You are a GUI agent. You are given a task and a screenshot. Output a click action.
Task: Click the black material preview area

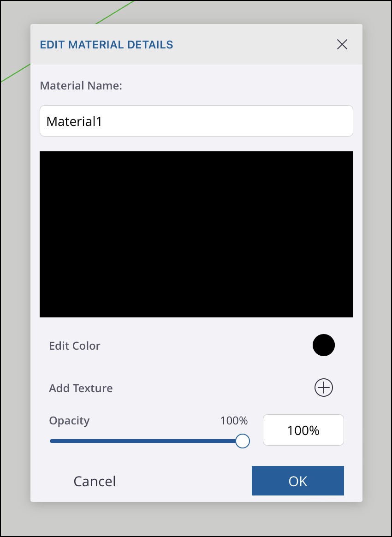[196, 234]
